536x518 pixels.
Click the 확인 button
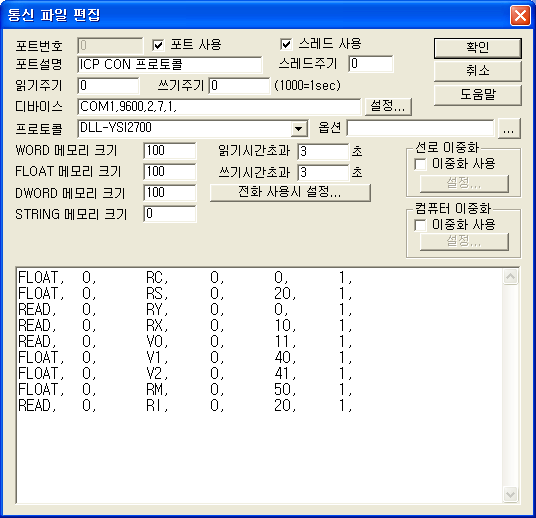coord(478,48)
